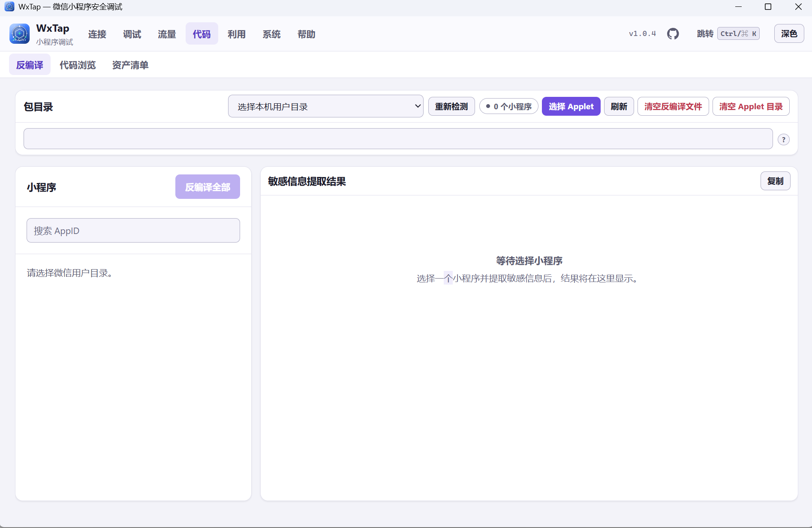Toggle the 深色 dark theme button
Screen dimensions: 812x528
coord(789,34)
